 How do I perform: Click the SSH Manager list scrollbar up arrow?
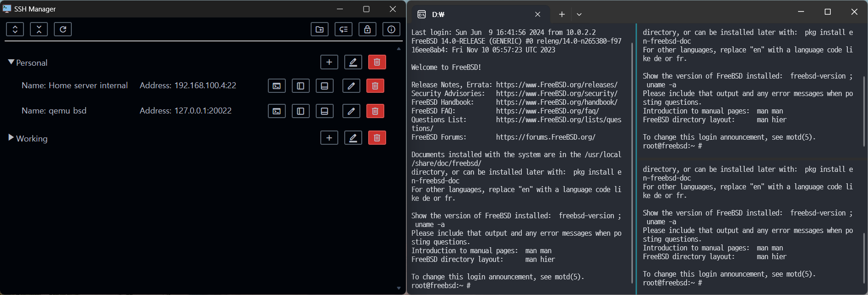click(399, 49)
